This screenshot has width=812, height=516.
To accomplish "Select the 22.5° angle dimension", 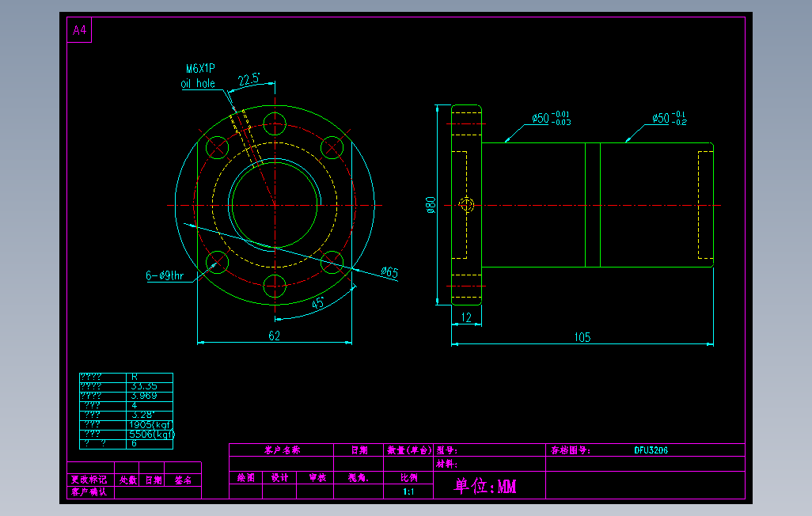I will point(249,79).
